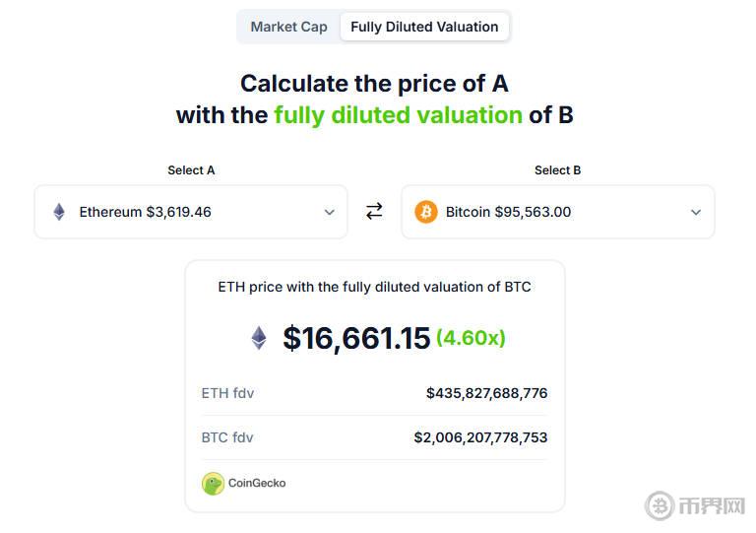Open the CoinGecko link

[x=257, y=484]
